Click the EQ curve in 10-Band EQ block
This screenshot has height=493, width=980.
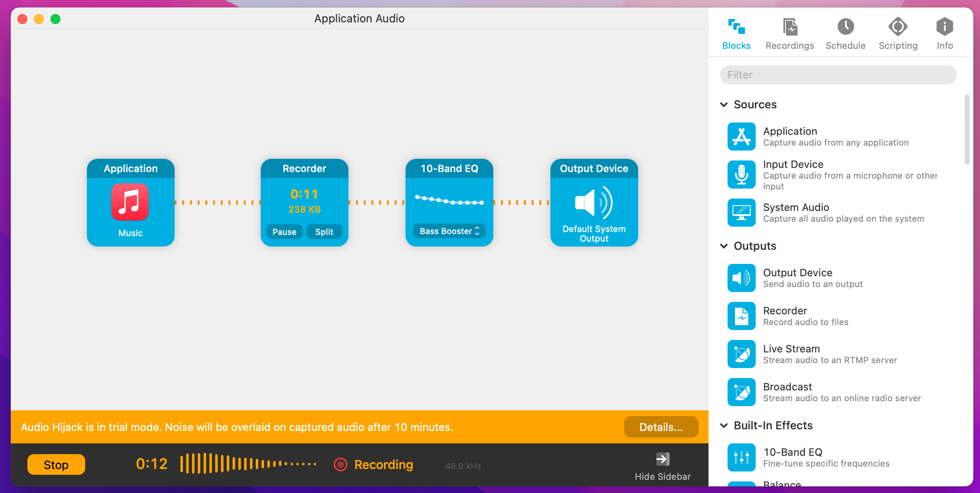pyautogui.click(x=449, y=200)
